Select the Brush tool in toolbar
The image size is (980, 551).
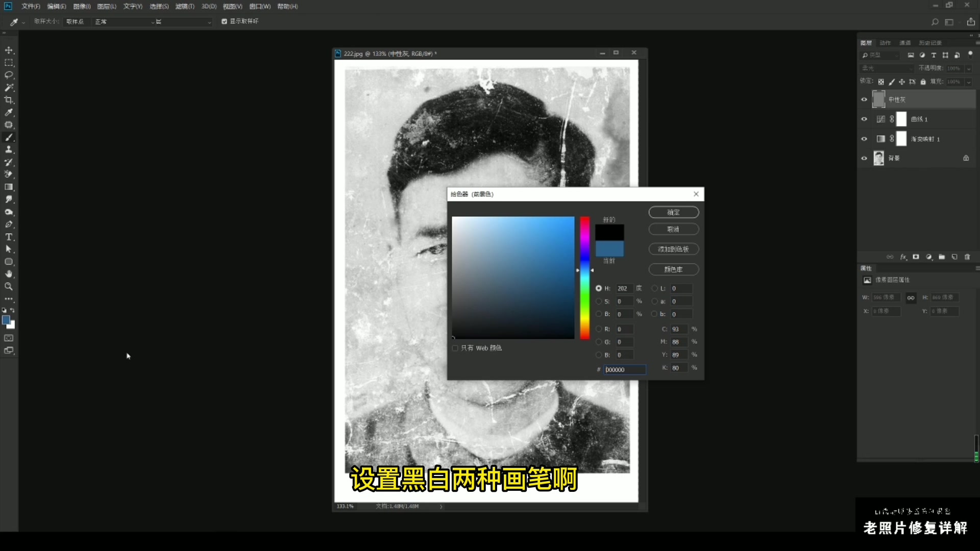[9, 137]
